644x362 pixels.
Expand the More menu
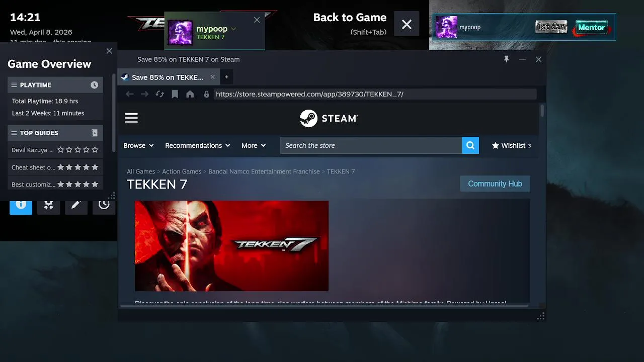pyautogui.click(x=254, y=145)
